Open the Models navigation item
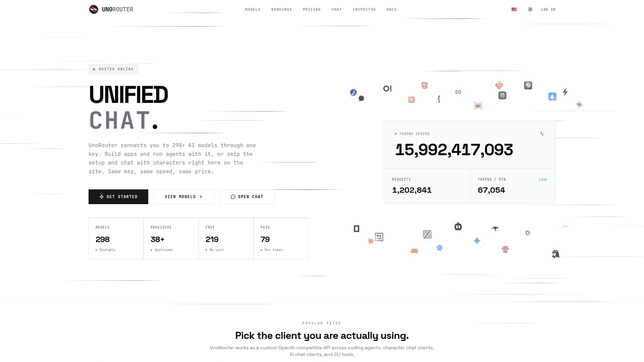Image resolution: width=644 pixels, height=362 pixels. pos(253,9)
